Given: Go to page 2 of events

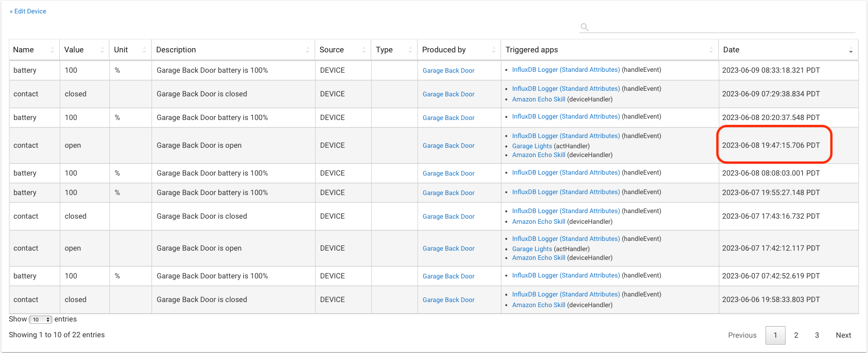Looking at the screenshot, I should (796, 335).
